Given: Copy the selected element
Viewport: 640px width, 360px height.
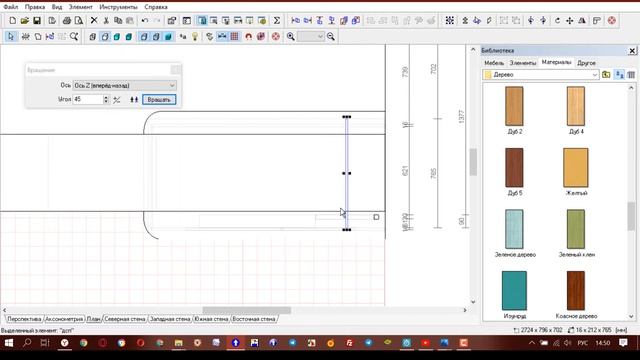Looking at the screenshot, I should (x=118, y=20).
